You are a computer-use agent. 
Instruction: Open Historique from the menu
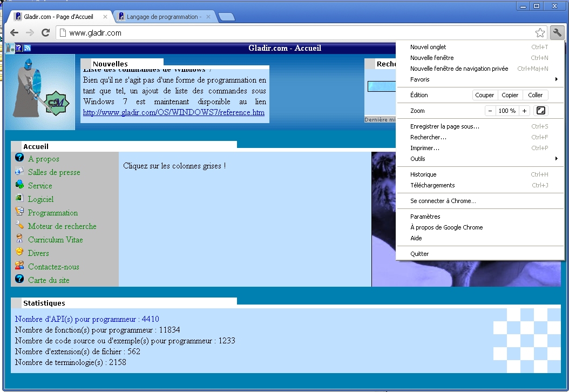tap(480, 174)
